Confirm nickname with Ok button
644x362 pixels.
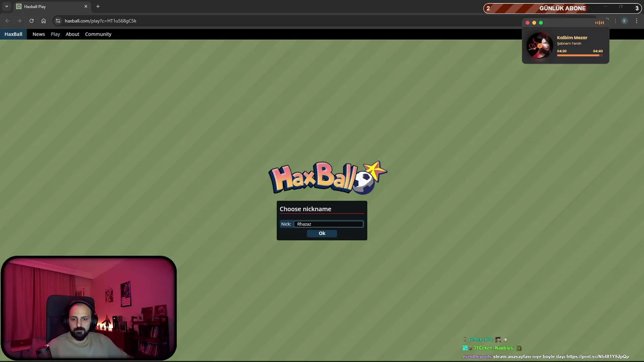click(x=322, y=233)
